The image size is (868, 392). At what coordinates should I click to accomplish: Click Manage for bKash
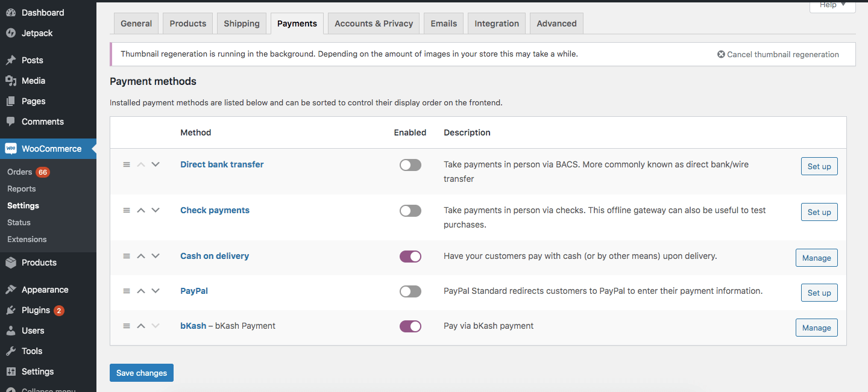[x=817, y=328]
